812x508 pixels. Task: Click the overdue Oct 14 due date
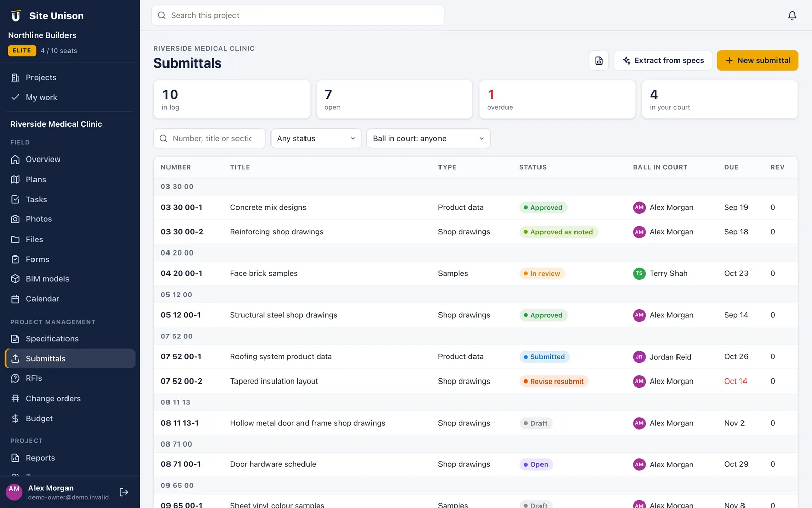tap(735, 382)
